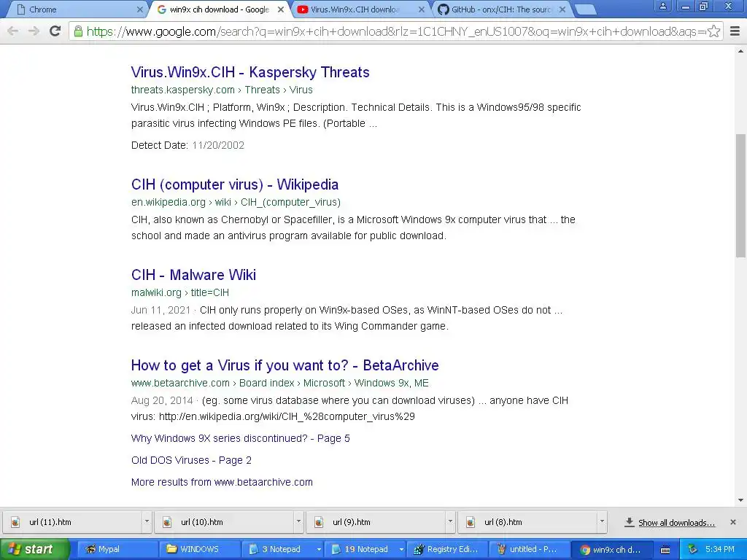Open 'How to get a Virus' BetaArchive result
The image size is (747, 560).
click(285, 366)
